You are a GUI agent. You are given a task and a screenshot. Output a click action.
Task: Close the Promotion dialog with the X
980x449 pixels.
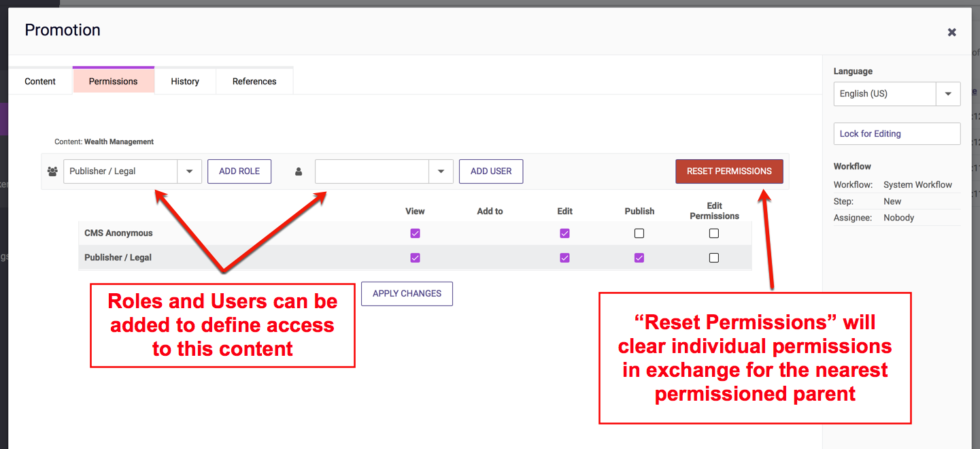coord(951,32)
